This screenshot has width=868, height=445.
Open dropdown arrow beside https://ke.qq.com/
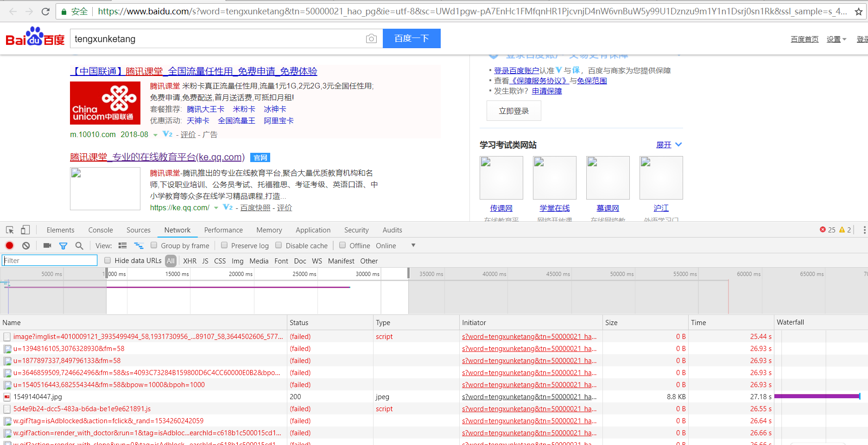click(216, 208)
